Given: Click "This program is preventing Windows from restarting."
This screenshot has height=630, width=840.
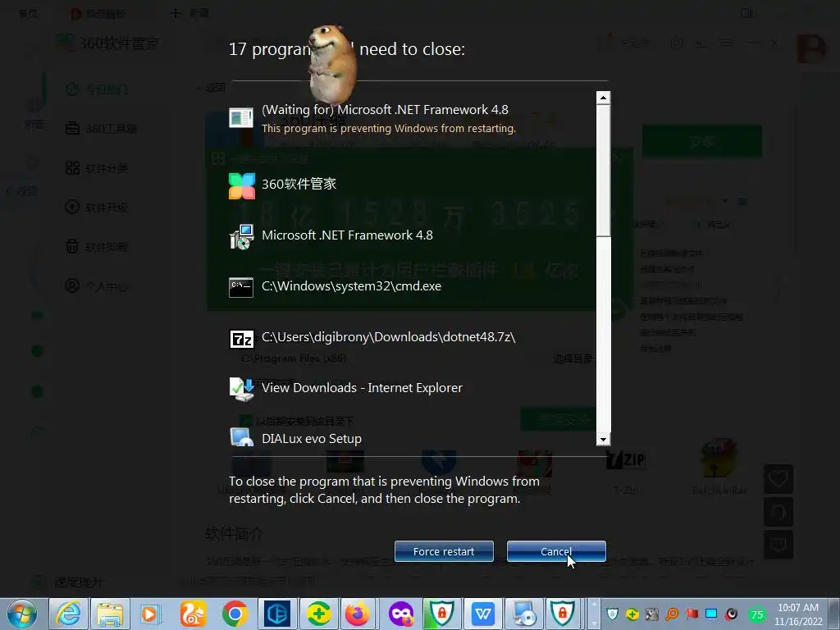Looking at the screenshot, I should (388, 129).
